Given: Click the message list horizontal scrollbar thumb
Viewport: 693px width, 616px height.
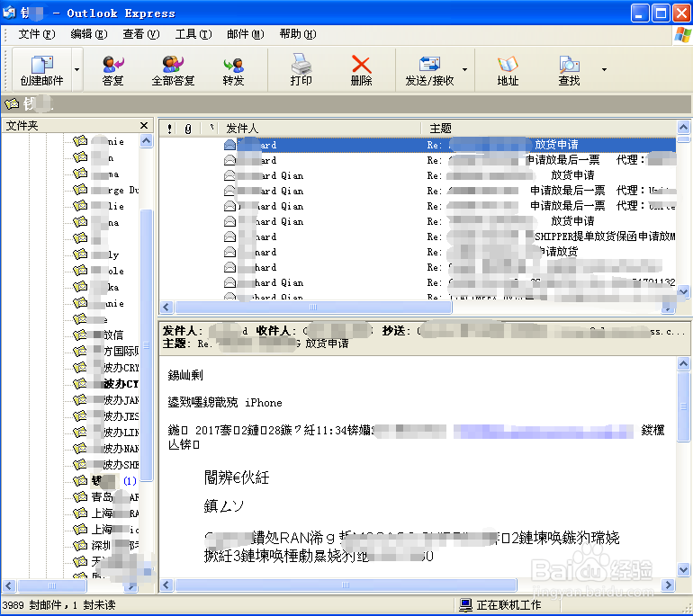Looking at the screenshot, I should (x=313, y=308).
